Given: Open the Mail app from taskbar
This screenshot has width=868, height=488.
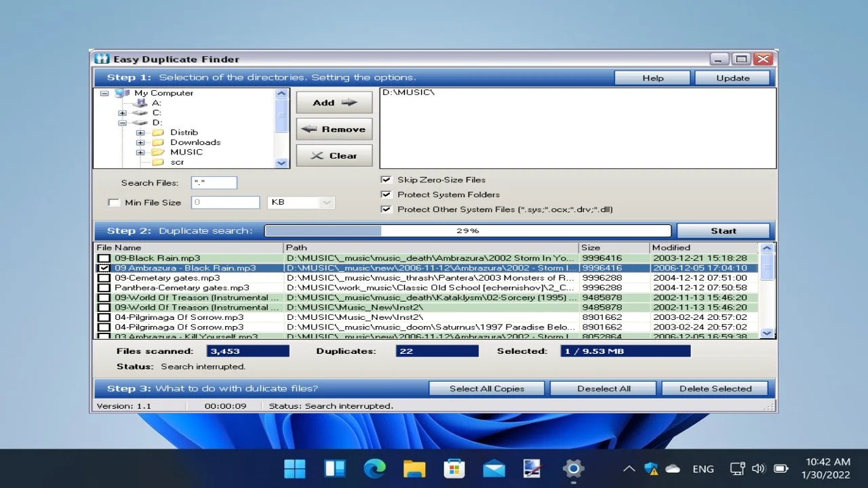Looking at the screenshot, I should 494,468.
